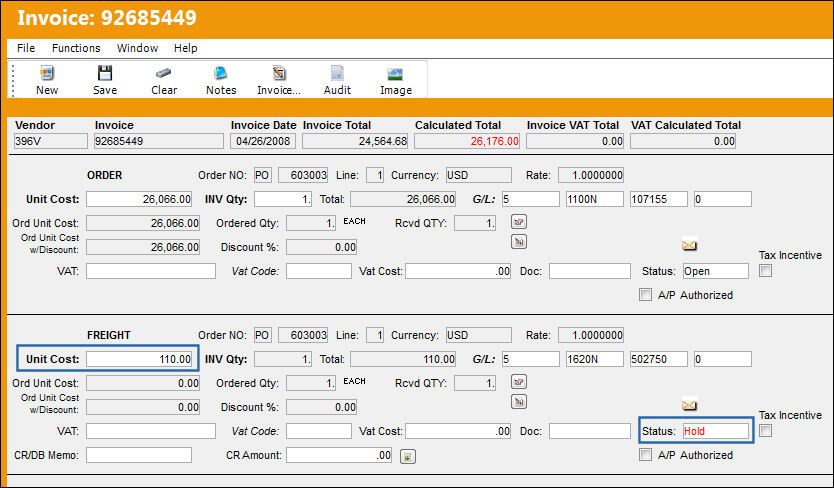Clear the form with the Clear icon

(x=163, y=73)
